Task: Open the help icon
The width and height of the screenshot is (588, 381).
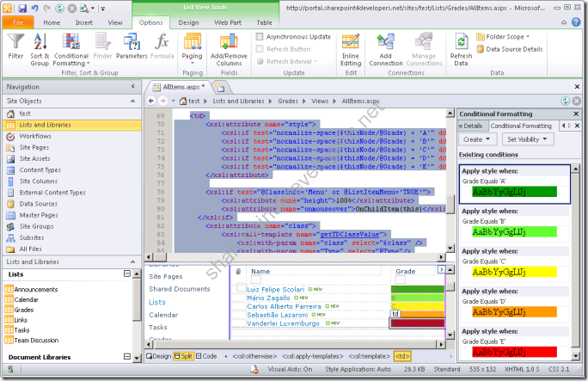Action: coord(576,22)
